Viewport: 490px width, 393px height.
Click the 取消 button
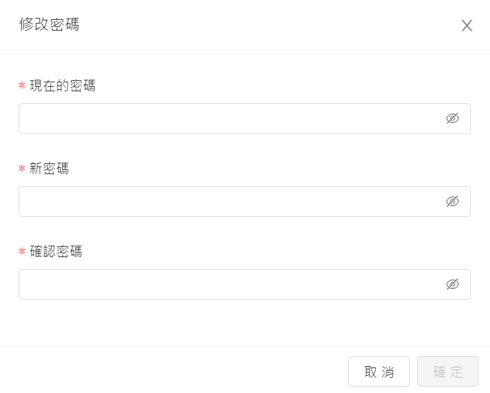click(379, 371)
